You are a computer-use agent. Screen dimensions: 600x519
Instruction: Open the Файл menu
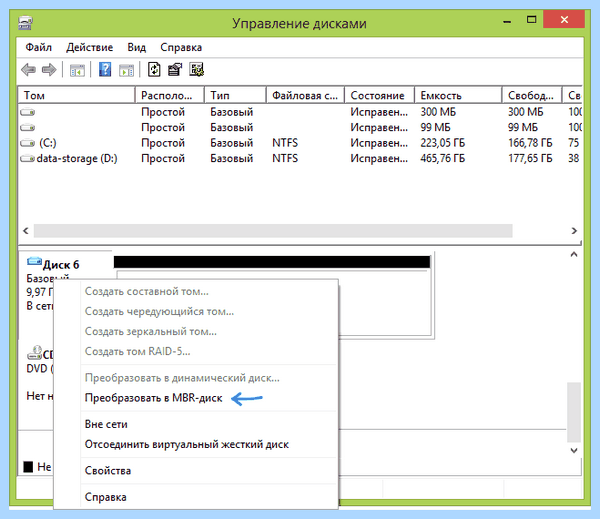pyautogui.click(x=38, y=47)
